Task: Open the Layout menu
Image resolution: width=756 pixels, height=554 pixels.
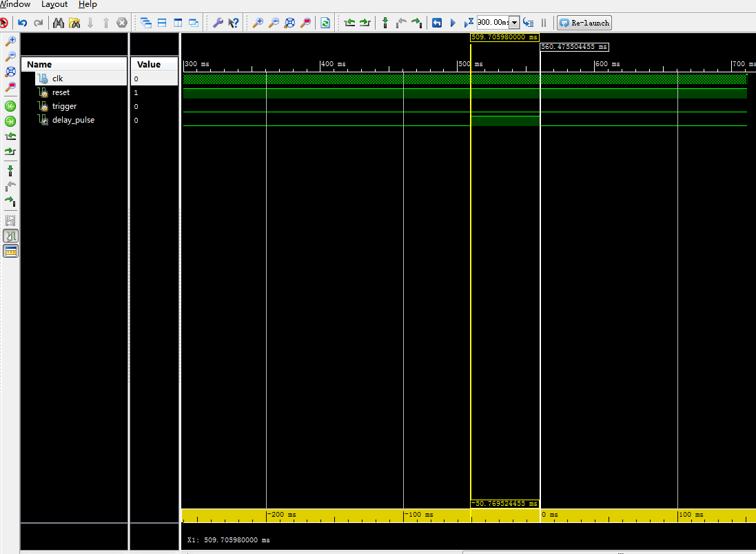Action: pos(54,4)
